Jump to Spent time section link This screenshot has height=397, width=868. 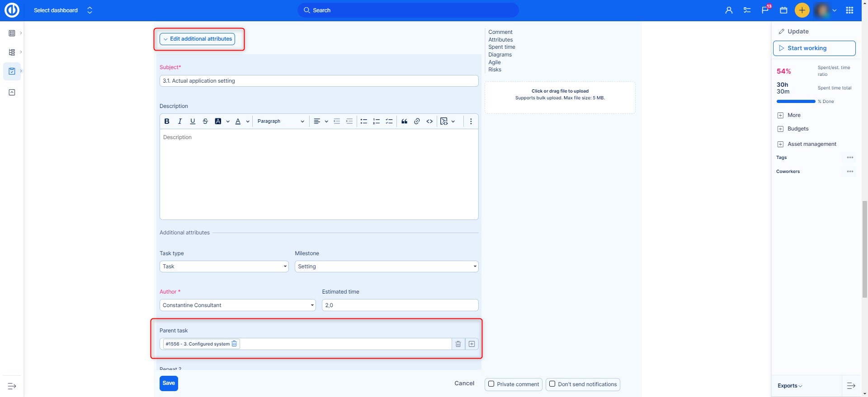pyautogui.click(x=501, y=47)
